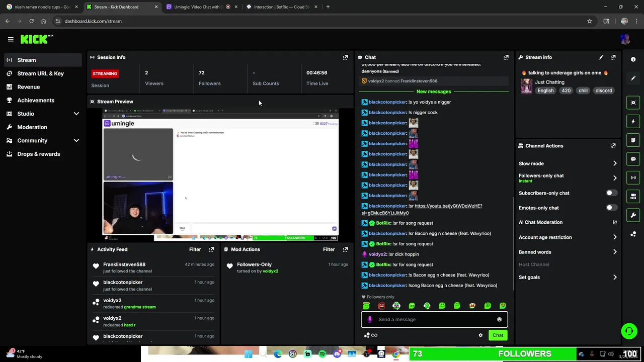Pop out the Mod Actions panel
Viewport: 644px width, 362px height.
345,249
